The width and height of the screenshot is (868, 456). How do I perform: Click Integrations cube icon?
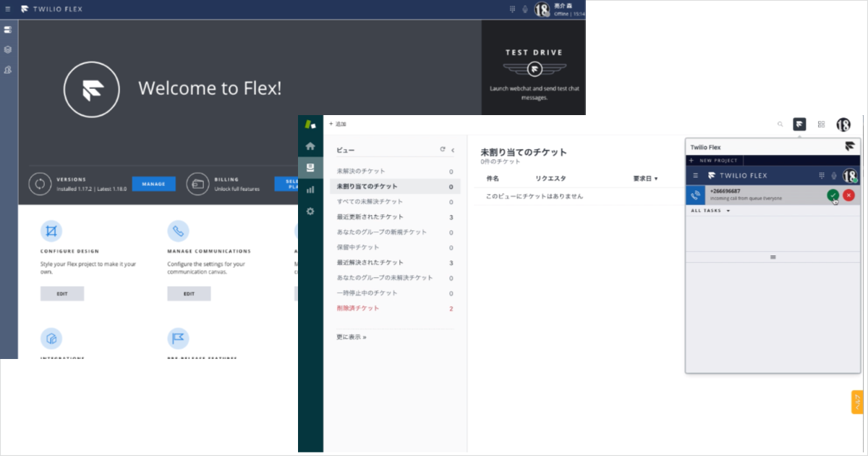click(51, 338)
